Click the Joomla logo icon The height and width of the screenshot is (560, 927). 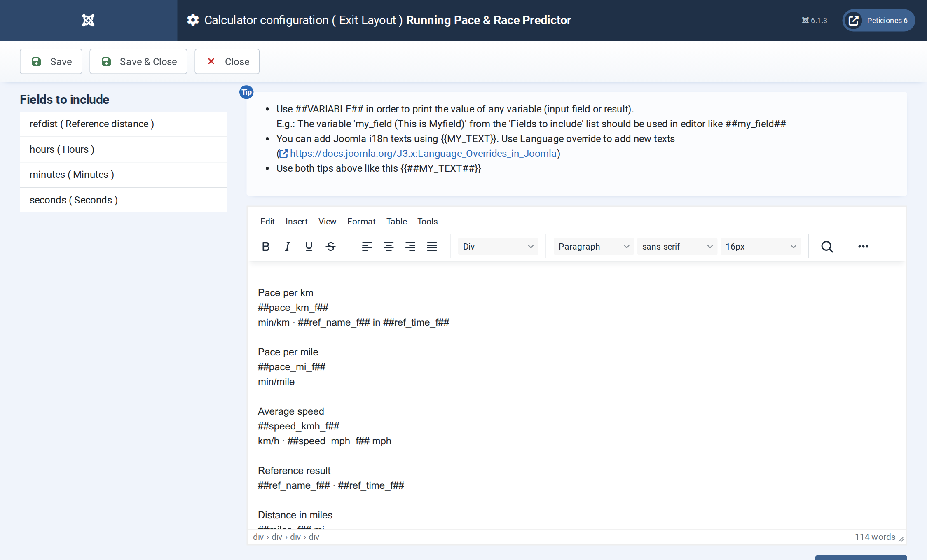(88, 20)
